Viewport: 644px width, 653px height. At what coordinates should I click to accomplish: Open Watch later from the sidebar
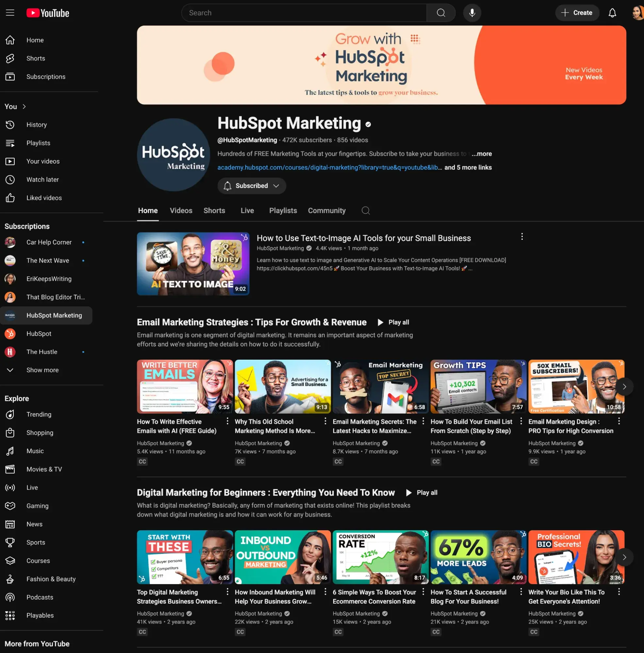click(x=42, y=179)
